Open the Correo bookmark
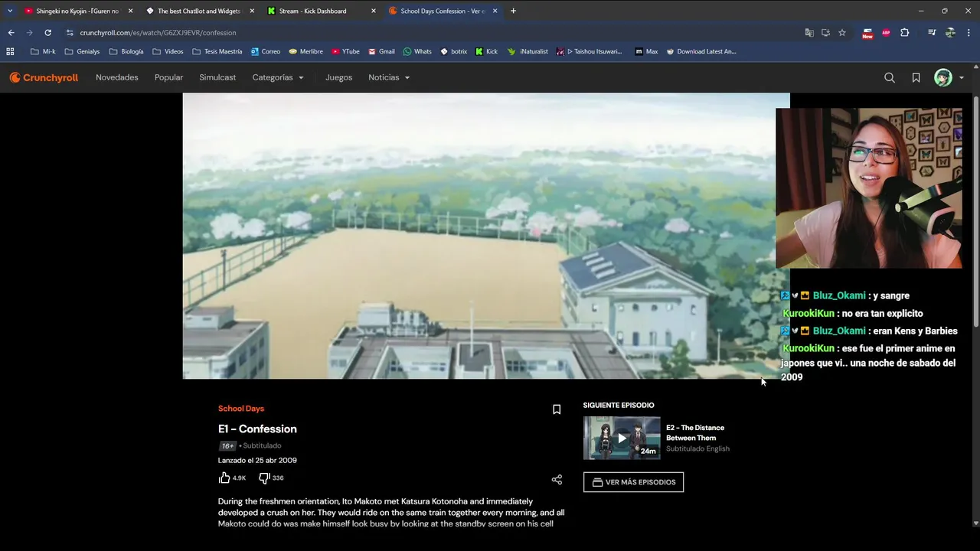 266,51
